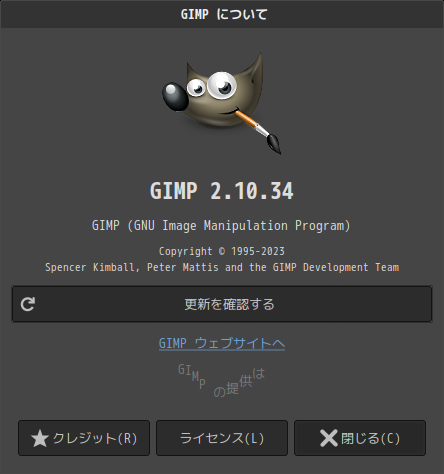The image size is (444, 474).
Task: Open the GIMP ウェブサイトへ link
Action: 222,343
